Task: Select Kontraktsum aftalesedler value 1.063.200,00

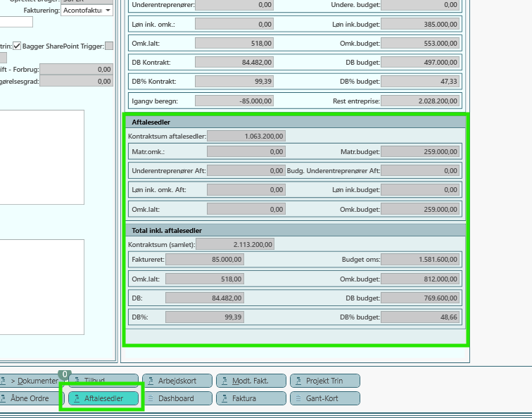Action: (246, 136)
